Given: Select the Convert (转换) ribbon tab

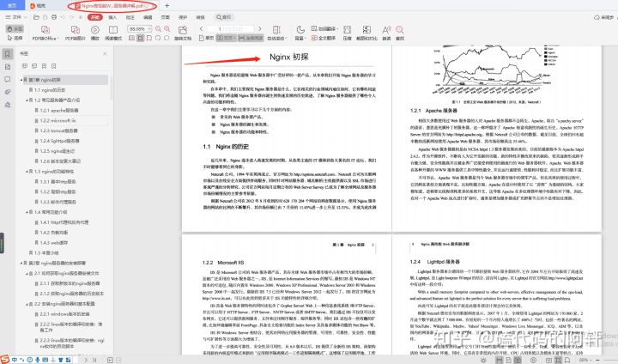Looking at the screenshot, I should 201,17.
